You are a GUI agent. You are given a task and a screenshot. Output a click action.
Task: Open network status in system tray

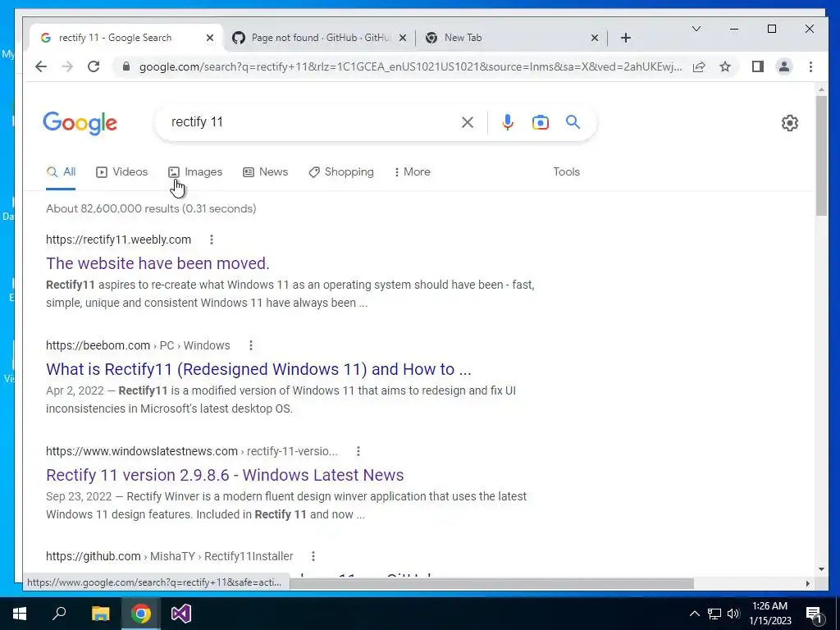pos(714,614)
